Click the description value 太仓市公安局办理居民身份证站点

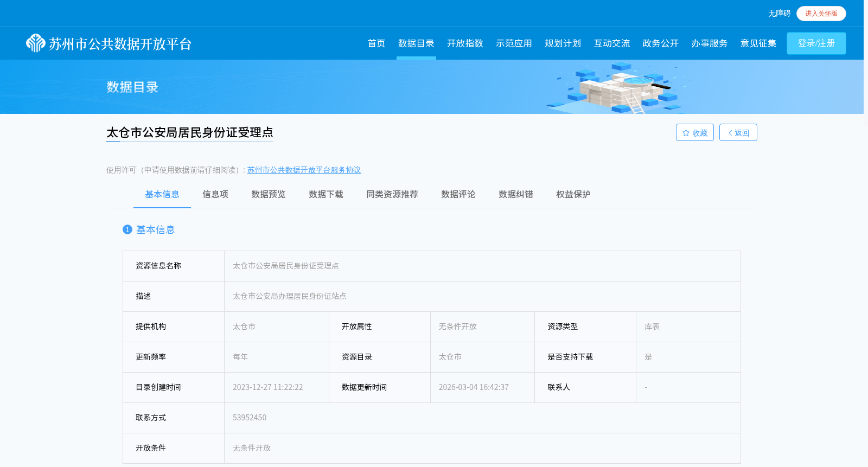coord(290,296)
